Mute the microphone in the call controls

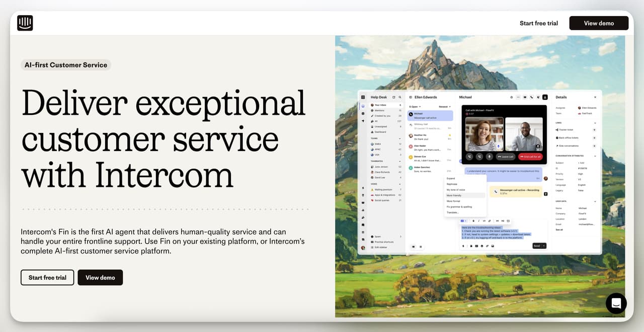[490, 157]
